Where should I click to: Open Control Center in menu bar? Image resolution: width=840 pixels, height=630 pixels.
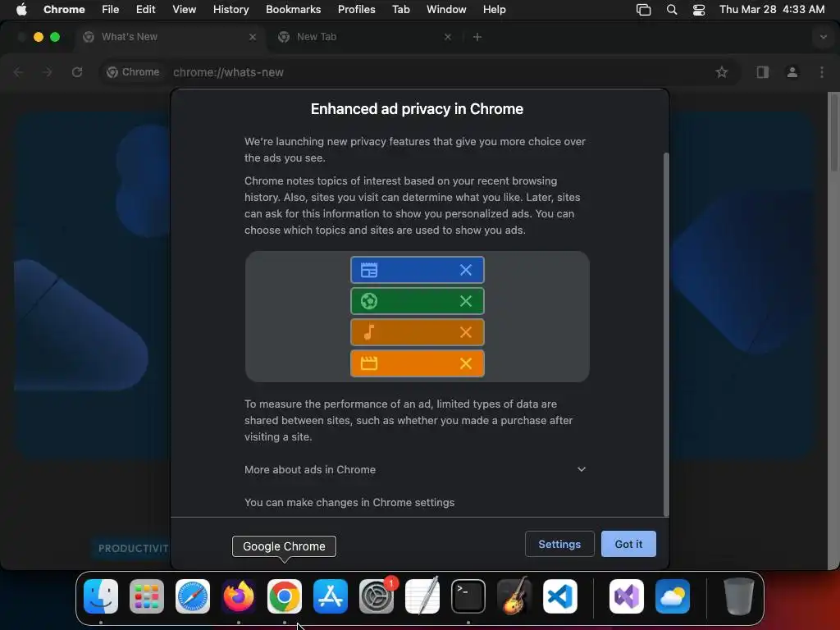click(x=699, y=9)
